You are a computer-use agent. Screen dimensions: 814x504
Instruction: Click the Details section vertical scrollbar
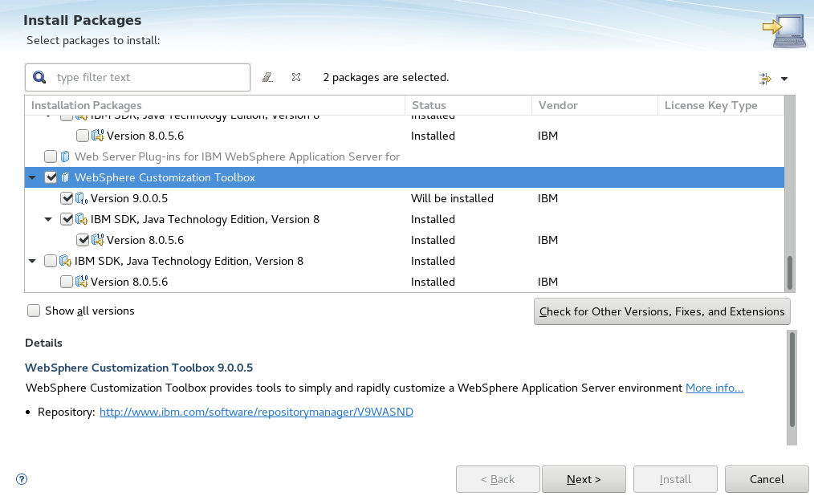click(x=792, y=388)
